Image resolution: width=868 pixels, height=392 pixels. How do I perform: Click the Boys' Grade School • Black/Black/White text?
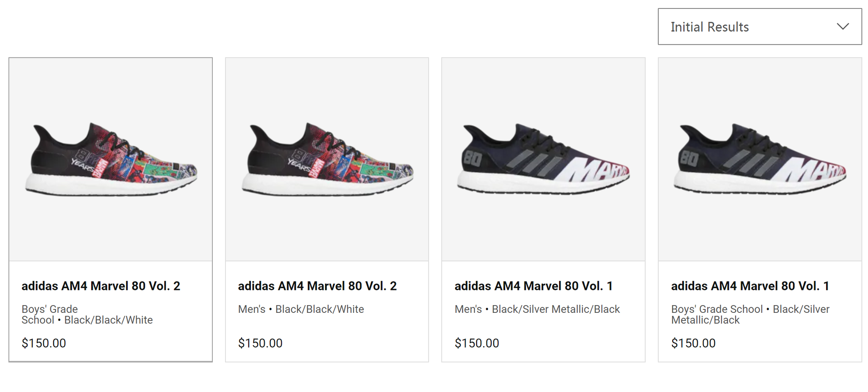click(x=87, y=315)
